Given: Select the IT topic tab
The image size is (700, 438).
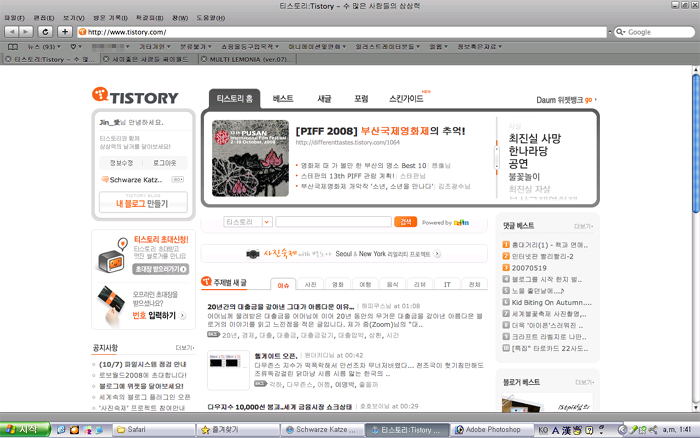Looking at the screenshot, I should click(447, 284).
